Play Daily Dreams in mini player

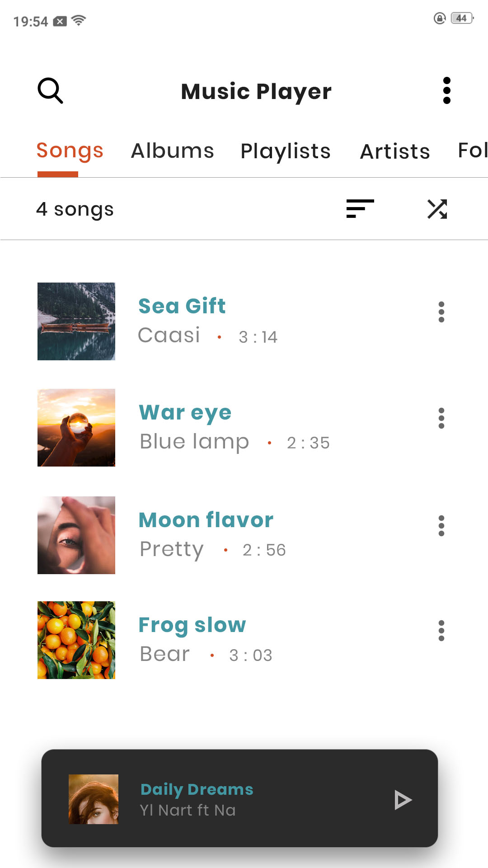[x=402, y=800]
